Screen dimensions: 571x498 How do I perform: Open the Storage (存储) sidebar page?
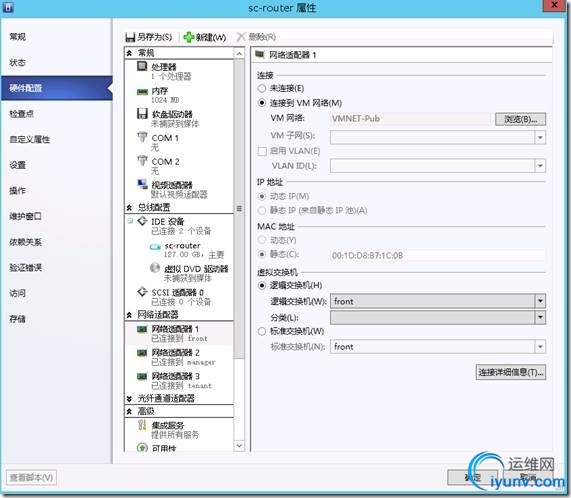[56, 319]
